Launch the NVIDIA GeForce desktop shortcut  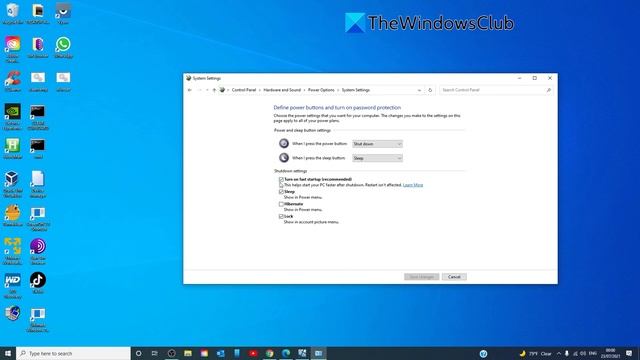(x=13, y=117)
